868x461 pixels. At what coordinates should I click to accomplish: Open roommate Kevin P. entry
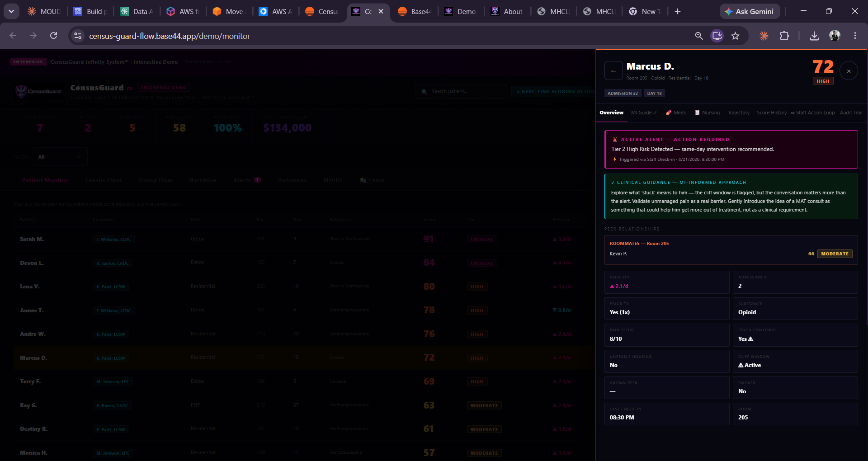[x=731, y=254]
